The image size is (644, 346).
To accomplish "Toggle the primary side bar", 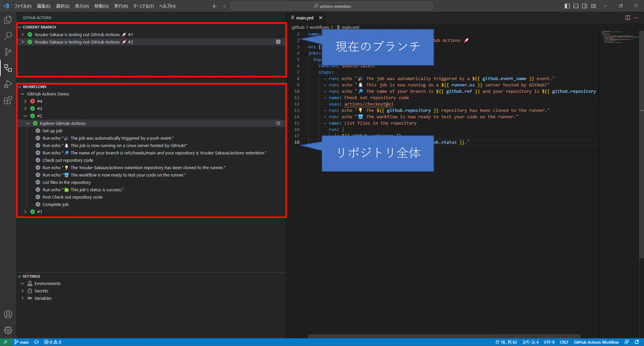I will point(567,6).
